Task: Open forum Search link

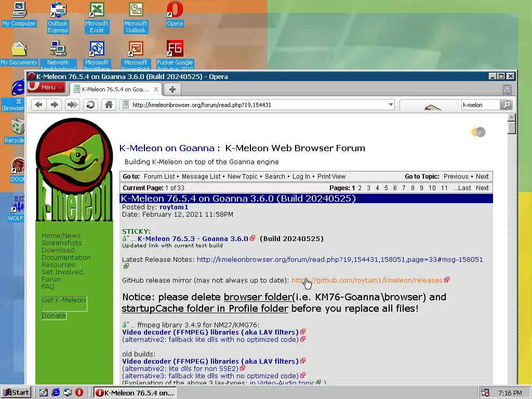Action: tap(275, 177)
